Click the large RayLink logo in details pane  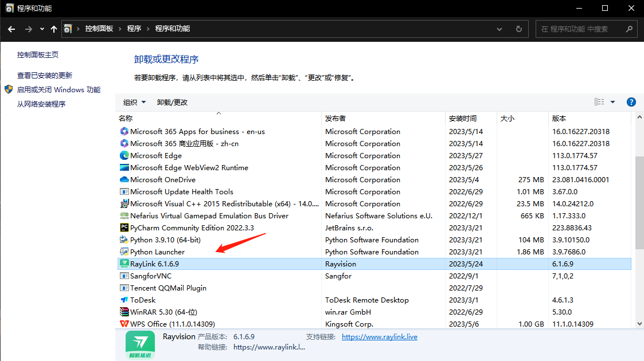click(140, 345)
